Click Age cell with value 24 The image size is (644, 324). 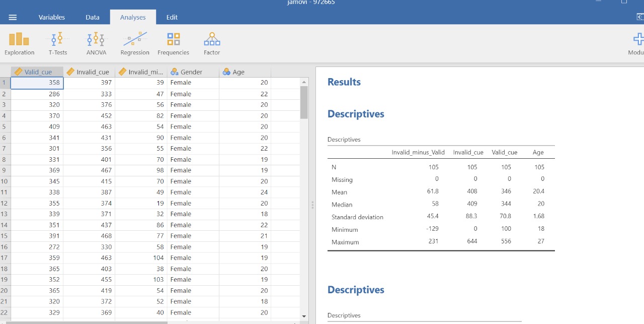(x=245, y=192)
